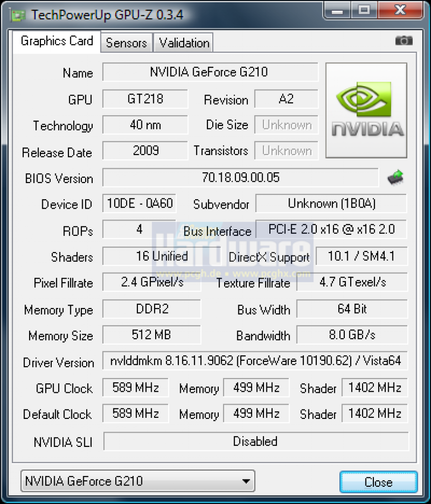Image resolution: width=431 pixels, height=504 pixels.
Task: Click Memory Type value DDR2
Action: pyautogui.click(x=152, y=309)
